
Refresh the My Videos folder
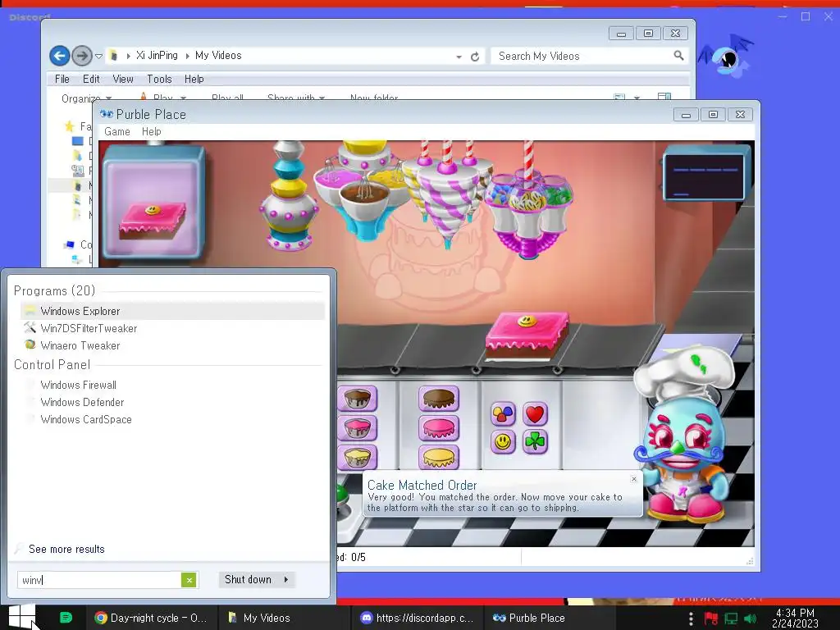click(x=475, y=57)
